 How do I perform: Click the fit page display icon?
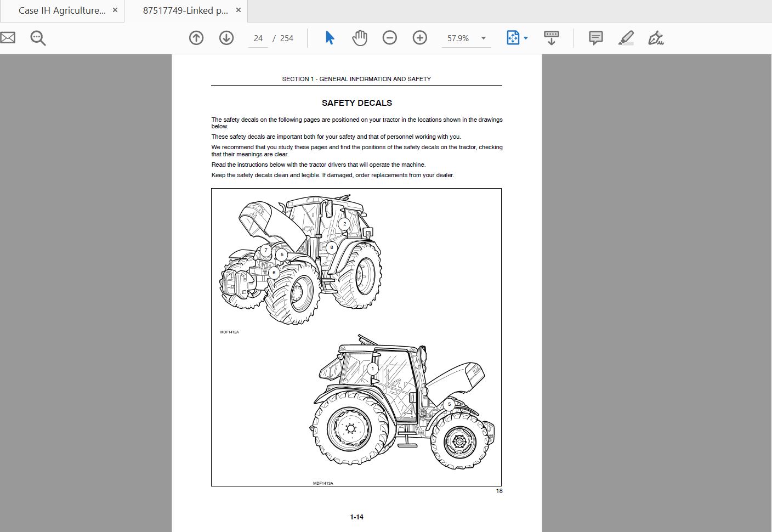click(513, 38)
